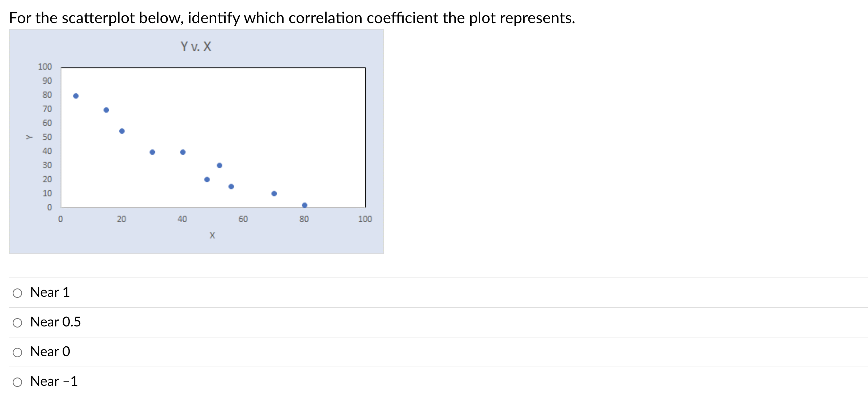Viewport: 868px width, 401px height.
Task: Click the "Near 0" answer label
Action: pos(50,352)
